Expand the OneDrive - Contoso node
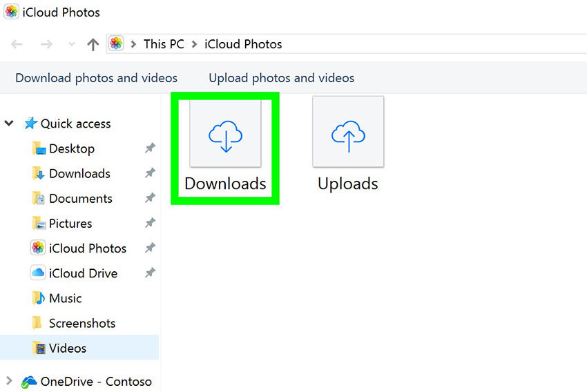 (x=9, y=381)
